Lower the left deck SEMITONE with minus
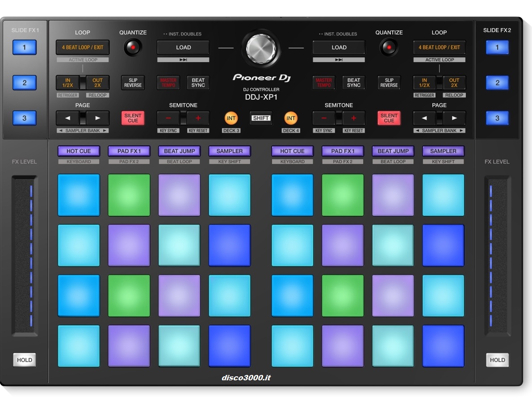 pyautogui.click(x=168, y=118)
